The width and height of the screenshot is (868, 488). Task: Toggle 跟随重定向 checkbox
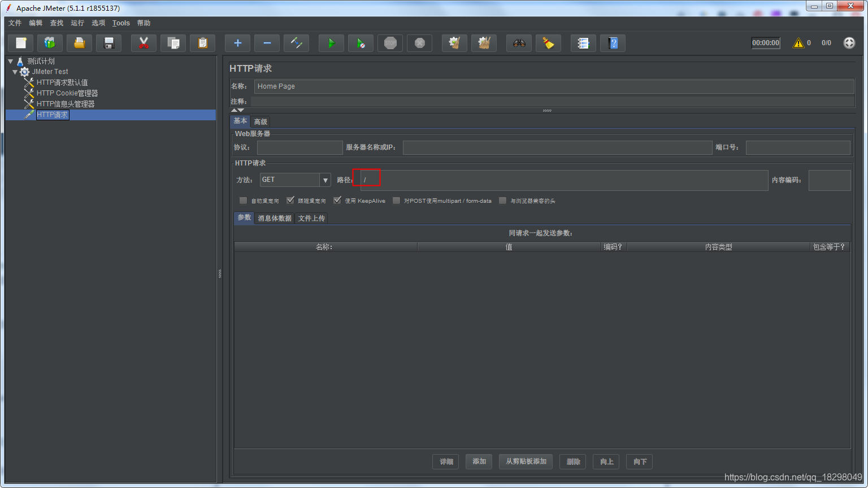click(x=290, y=201)
